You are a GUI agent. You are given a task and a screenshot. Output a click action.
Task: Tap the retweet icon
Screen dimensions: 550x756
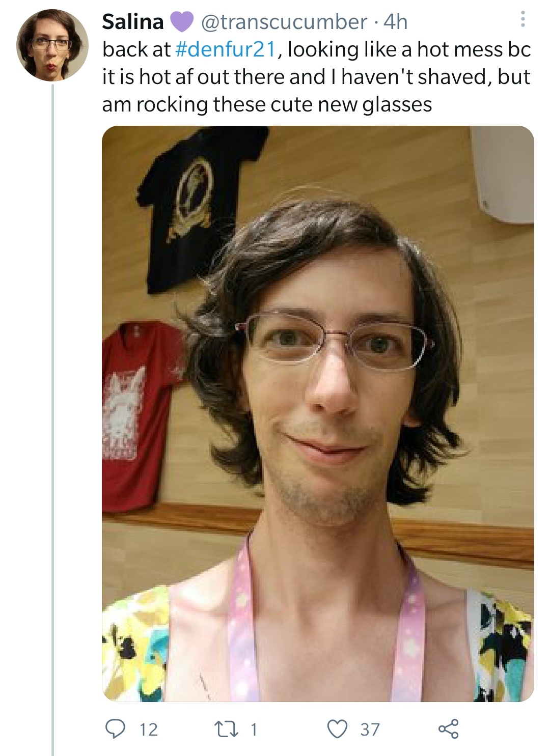226,729
